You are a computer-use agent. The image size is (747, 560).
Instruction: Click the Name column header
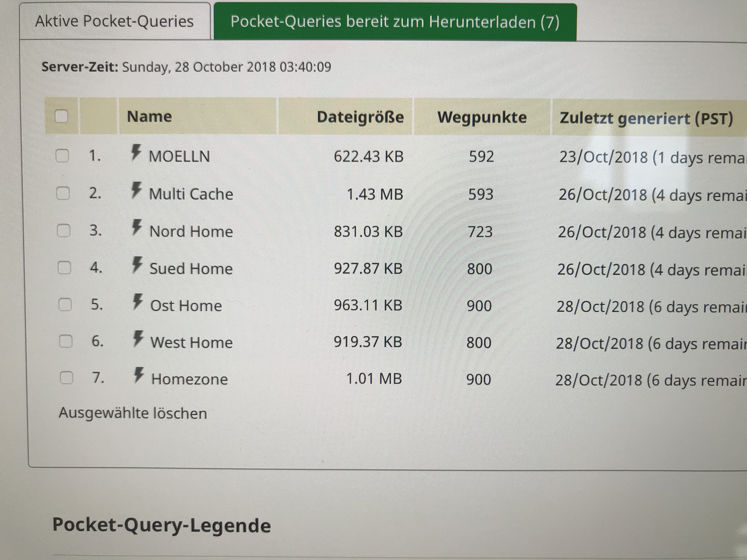(x=149, y=116)
